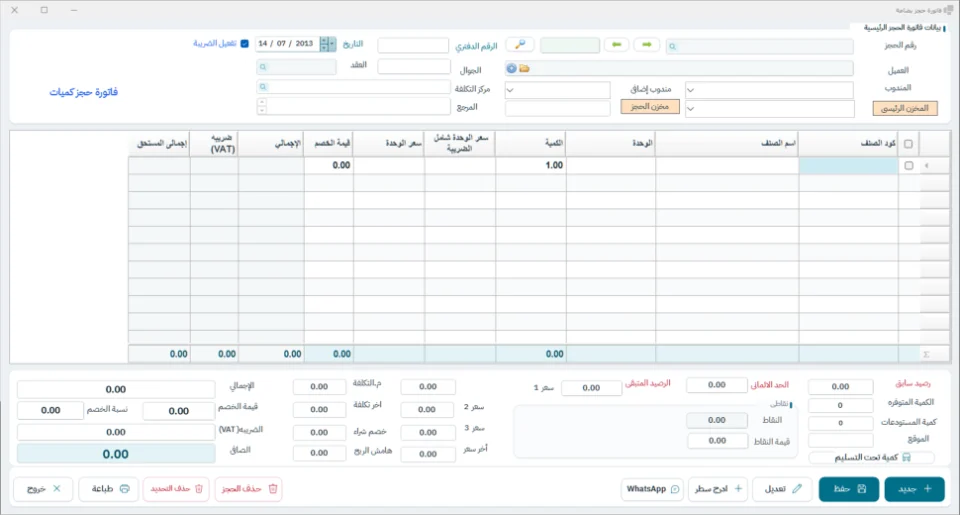Viewport: 960px width, 515px height.
Task: Send via the WhatsApp button
Action: click(x=652, y=489)
